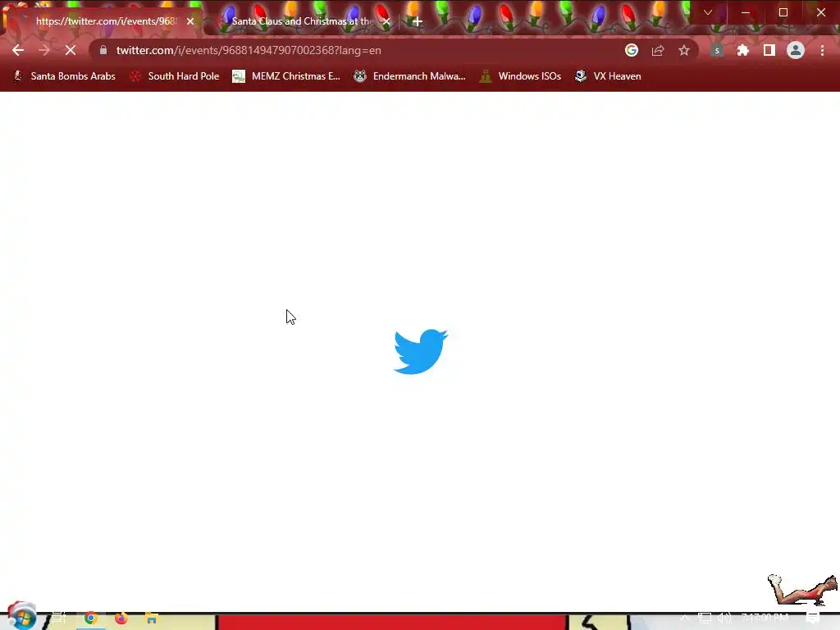
Task: Click the Twitter bird logo
Action: [x=421, y=351]
